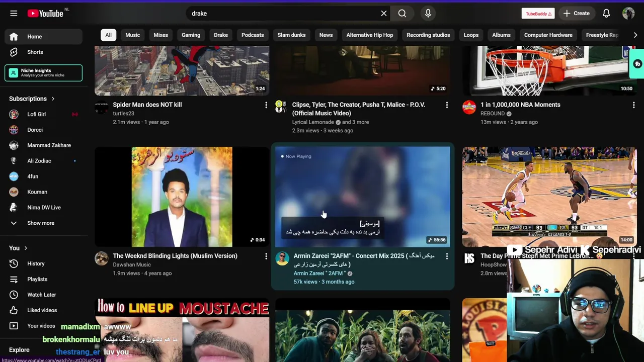The height and width of the screenshot is (362, 644).
Task: Open Armin Zareei channel avatar
Action: coord(282,258)
